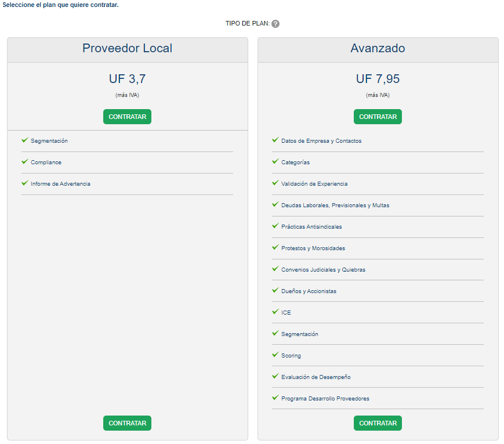504x444 pixels.
Task: Click the checkmark beside Validación de Experiencia
Action: tap(275, 183)
